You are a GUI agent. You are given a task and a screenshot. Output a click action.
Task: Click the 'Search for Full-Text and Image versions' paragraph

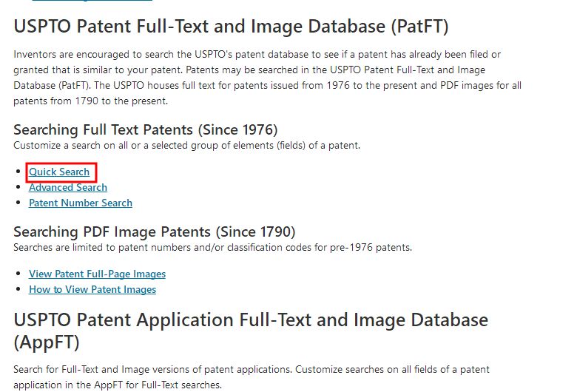point(252,377)
